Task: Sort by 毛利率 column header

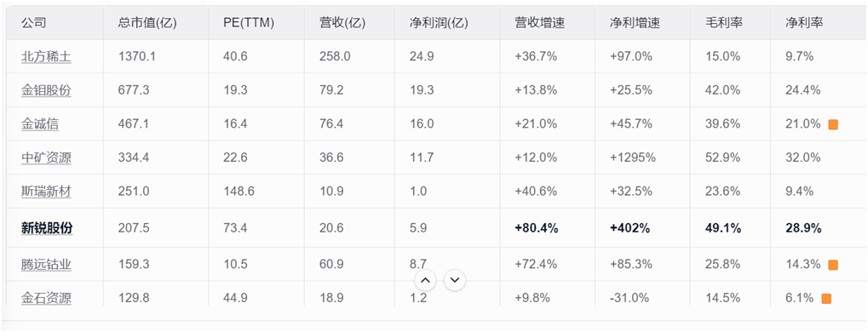Action: tap(724, 23)
